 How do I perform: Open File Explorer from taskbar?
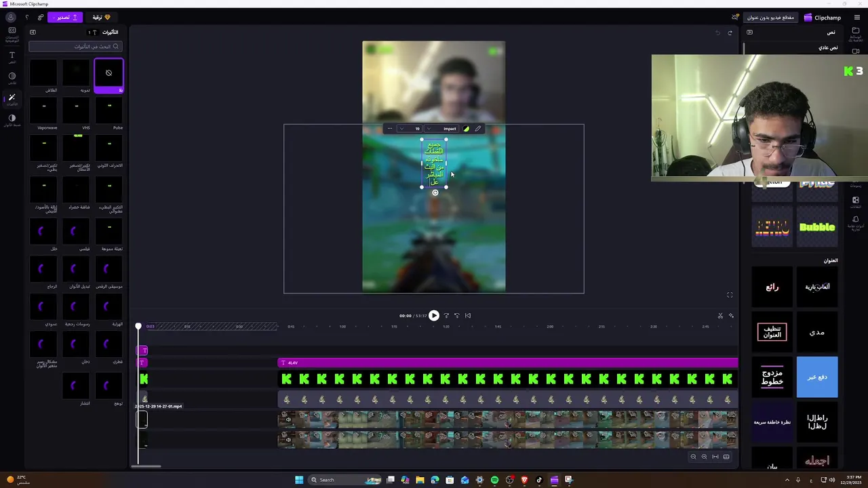(420, 480)
